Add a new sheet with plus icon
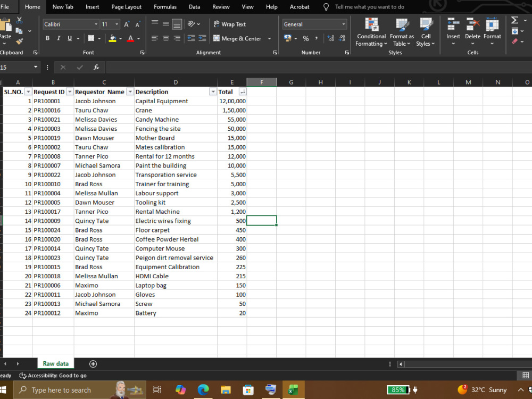Image resolution: width=532 pixels, height=399 pixels. pos(93,364)
